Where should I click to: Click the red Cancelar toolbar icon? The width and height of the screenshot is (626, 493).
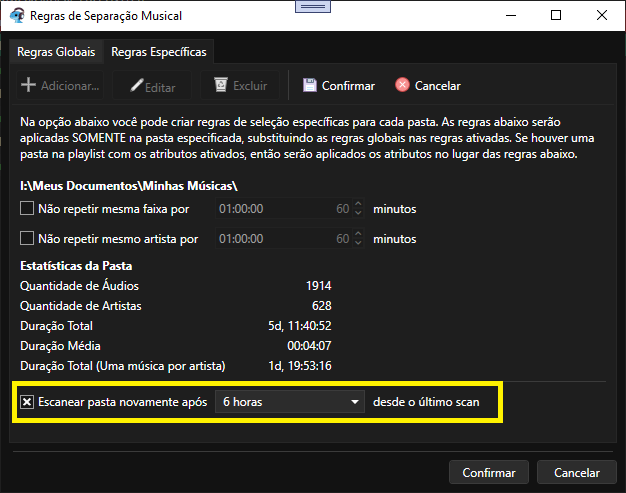[x=402, y=86]
